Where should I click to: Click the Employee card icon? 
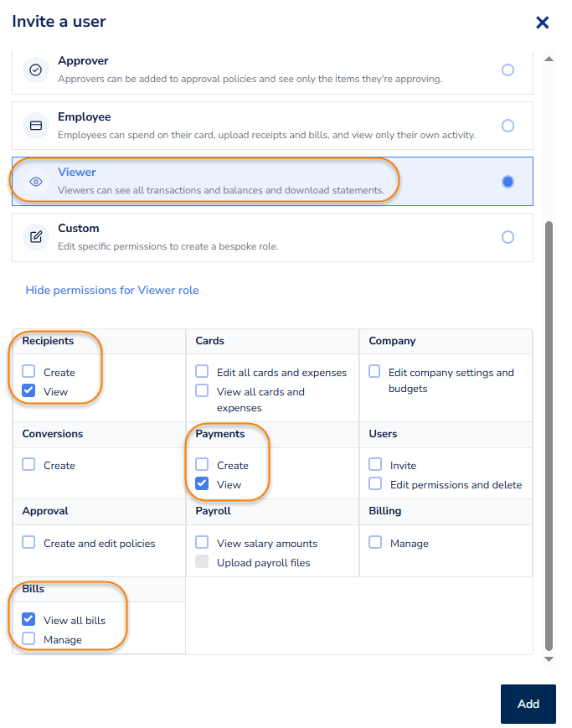[x=36, y=126]
